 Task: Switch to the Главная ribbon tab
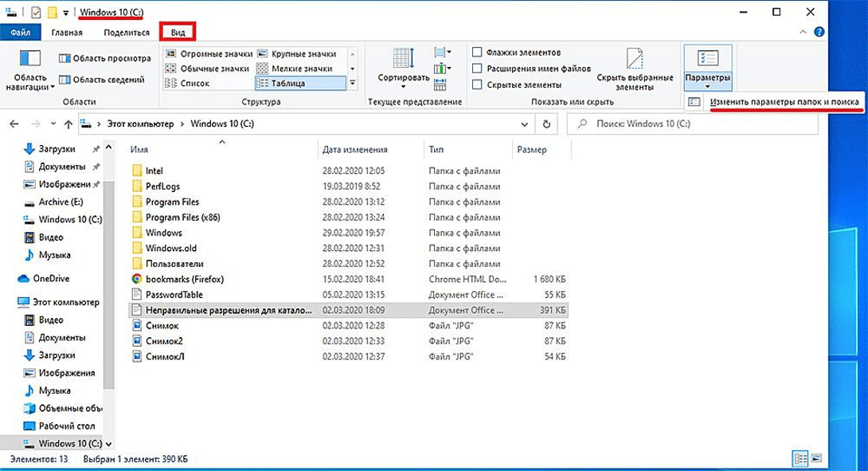[67, 32]
